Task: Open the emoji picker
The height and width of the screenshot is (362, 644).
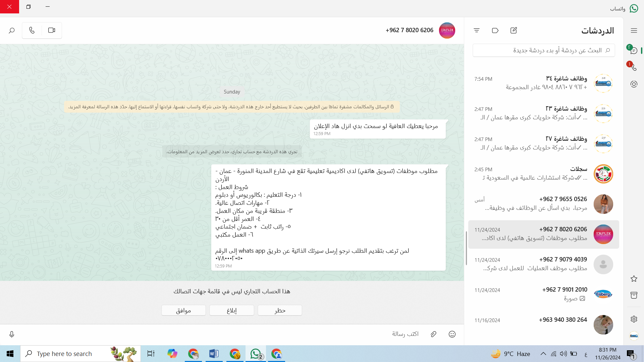Action: click(452, 334)
